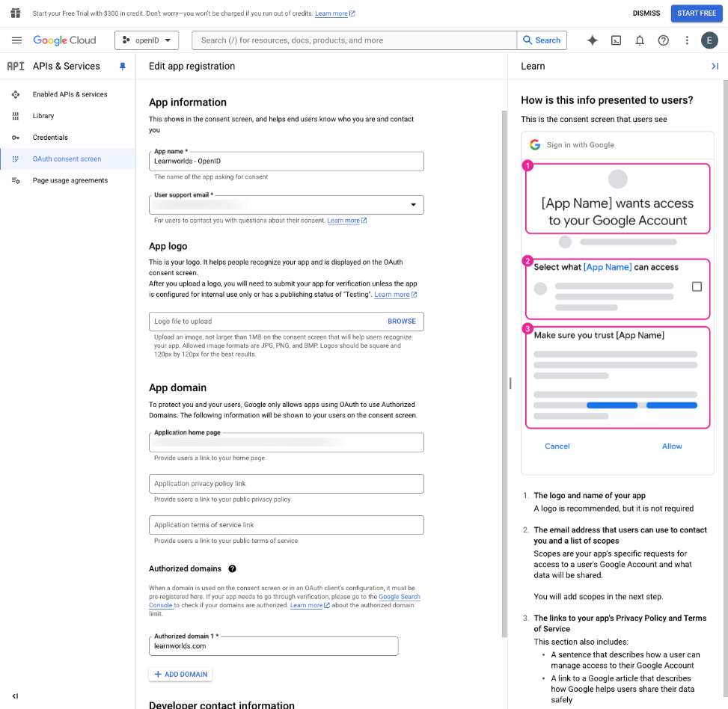Screen dimensions: 728x709
Task: Click the Application home page field
Action: 287,443
